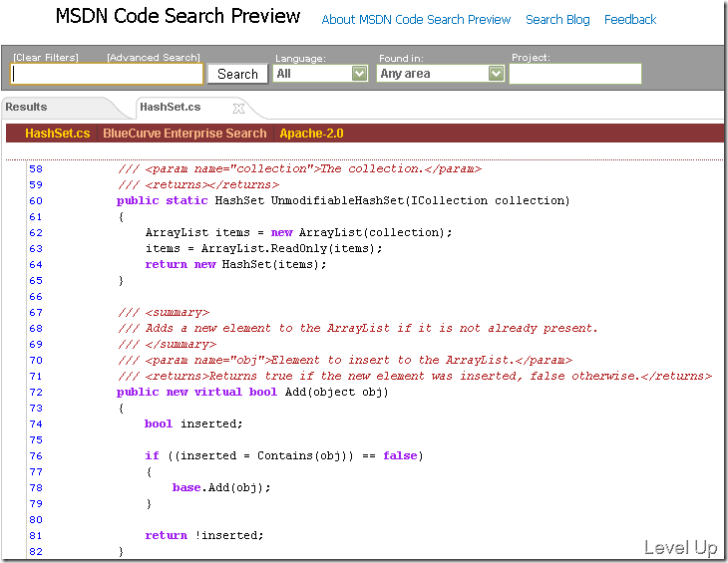Click the MSDN Code Search Preview title
Screen dimensions: 728x563
click(178, 16)
